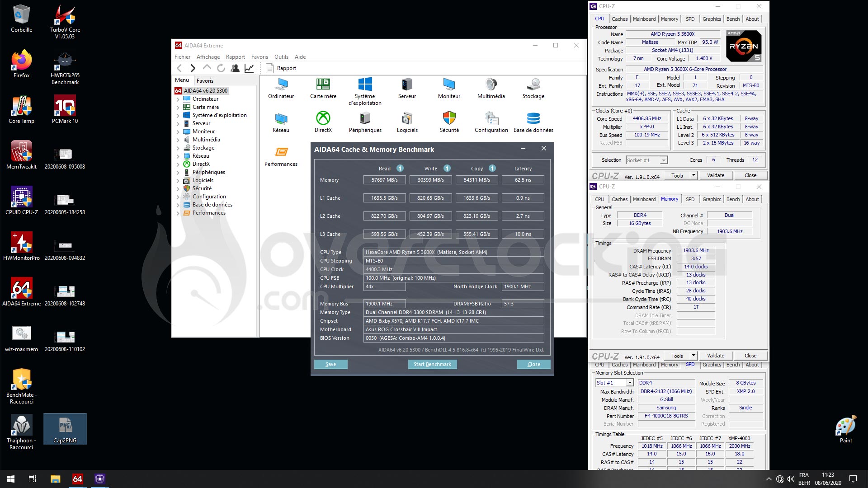Expand the Périphériques tree node
Viewport: 868px width, 488px height.
click(178, 172)
